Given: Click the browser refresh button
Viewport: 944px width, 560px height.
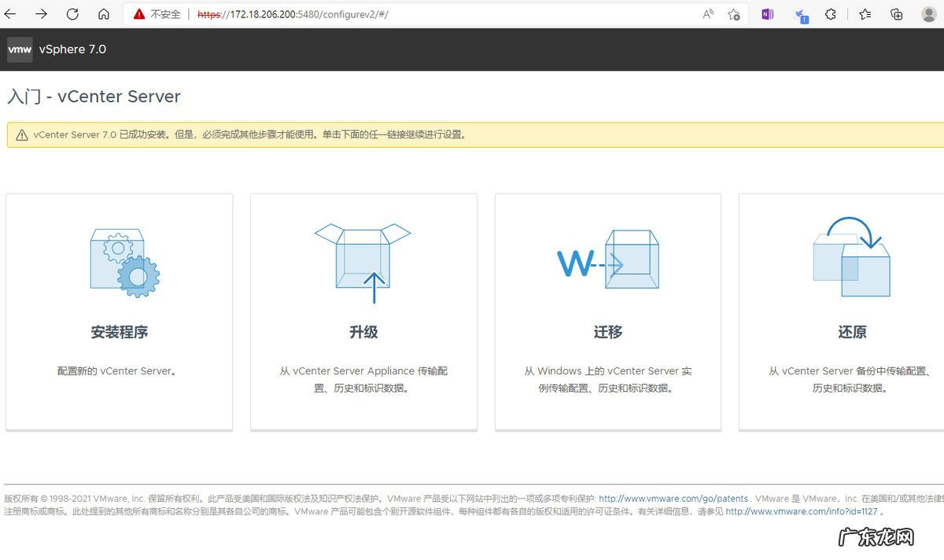Looking at the screenshot, I should [72, 14].
